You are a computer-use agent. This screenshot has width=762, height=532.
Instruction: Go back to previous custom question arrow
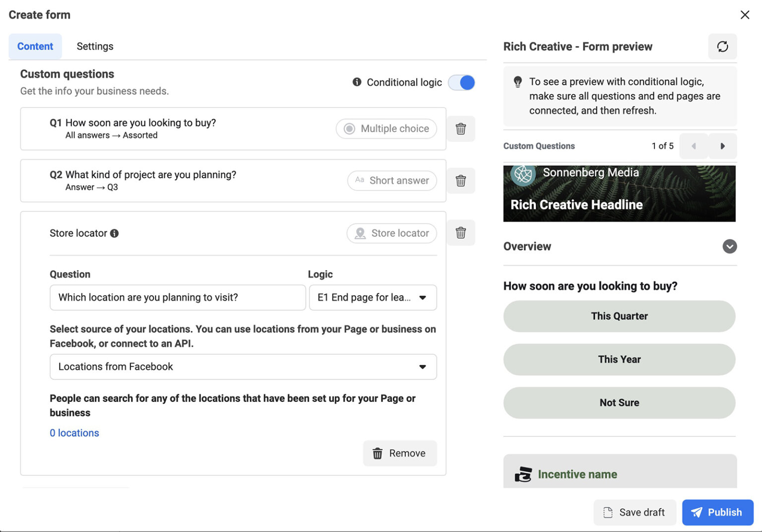(694, 146)
